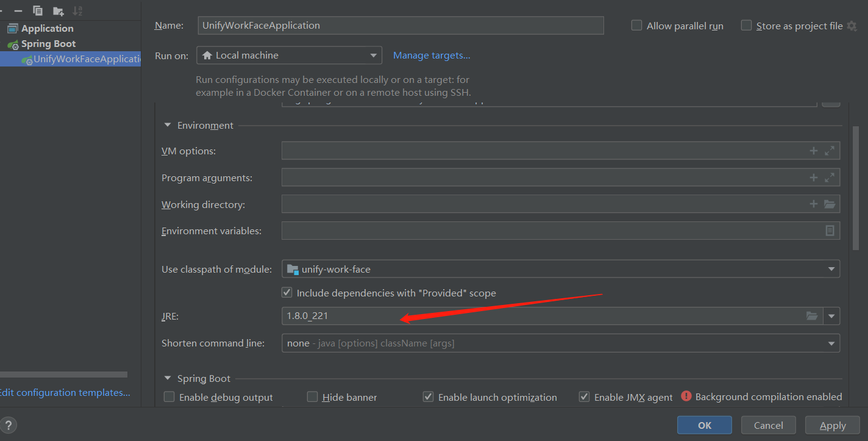Screen dimensions: 868x441
Task: Collapse the Environment section
Action: [167, 124]
